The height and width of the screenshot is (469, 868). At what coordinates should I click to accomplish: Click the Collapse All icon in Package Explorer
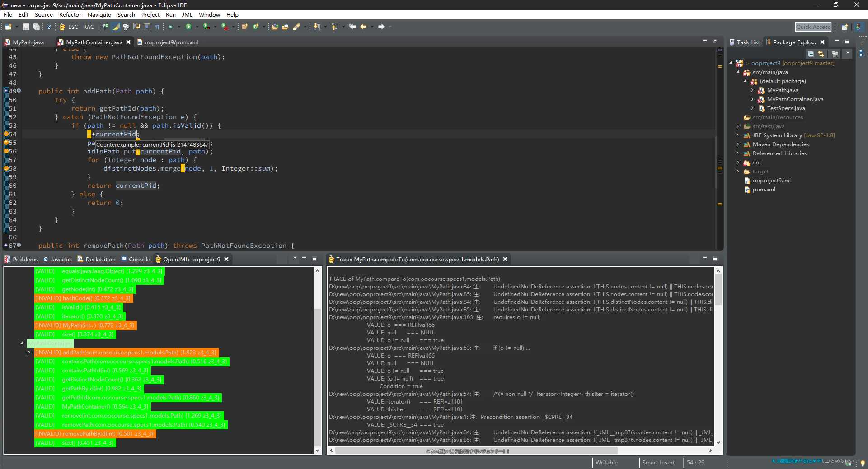coord(811,54)
